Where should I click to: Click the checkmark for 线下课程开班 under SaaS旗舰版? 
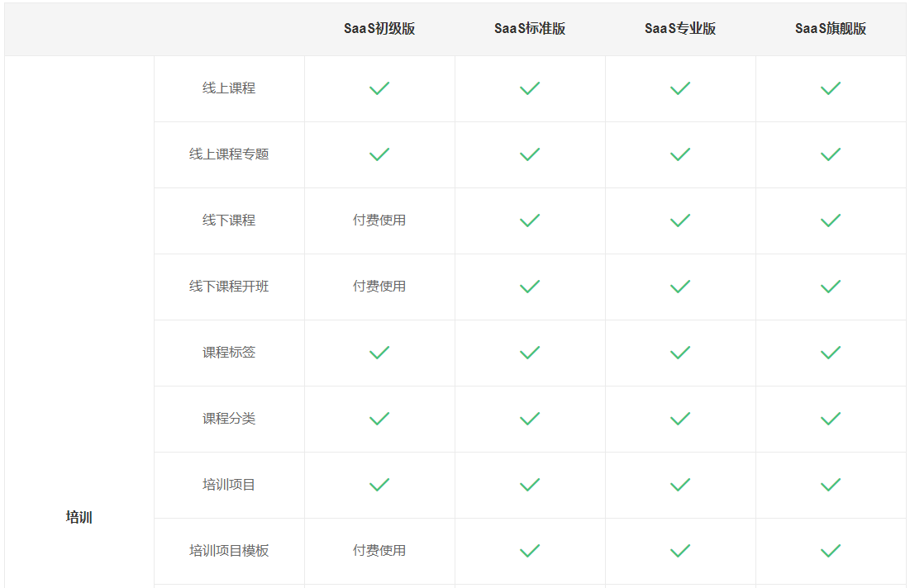click(830, 287)
